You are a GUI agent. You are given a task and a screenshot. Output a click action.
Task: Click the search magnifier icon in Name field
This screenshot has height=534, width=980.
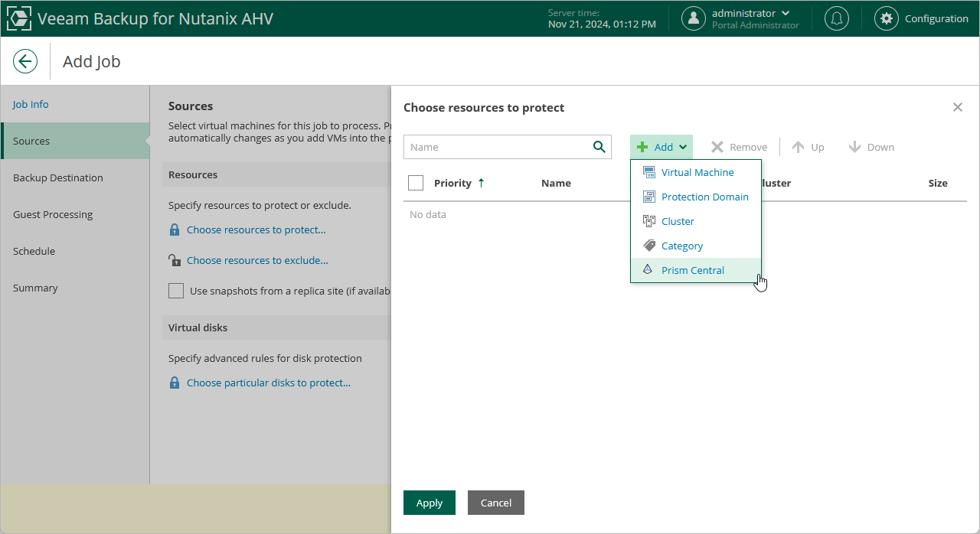tap(599, 147)
